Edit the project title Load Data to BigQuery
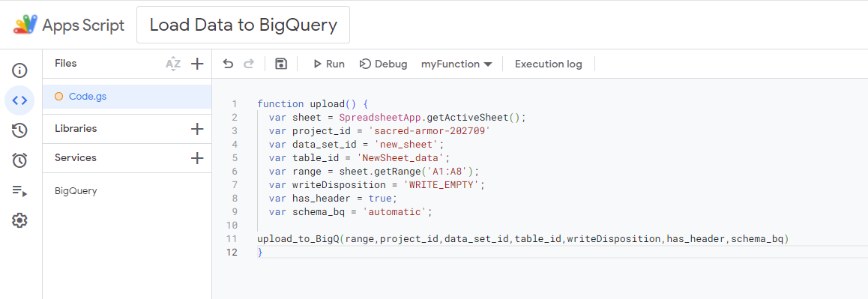 coord(243,25)
